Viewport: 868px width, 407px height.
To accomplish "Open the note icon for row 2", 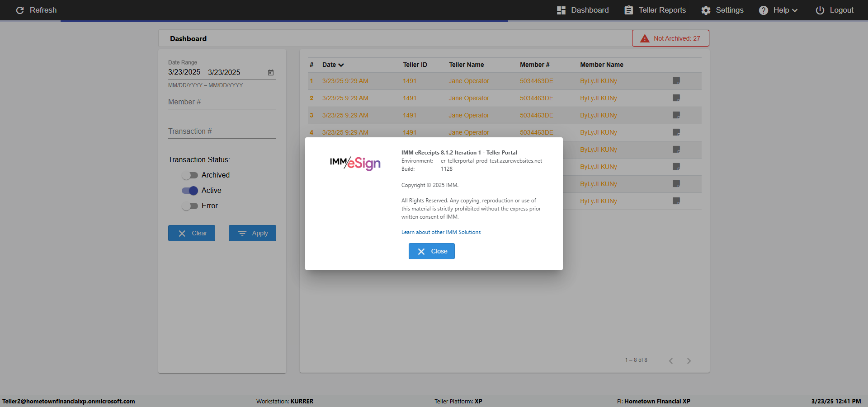I will 676,98.
